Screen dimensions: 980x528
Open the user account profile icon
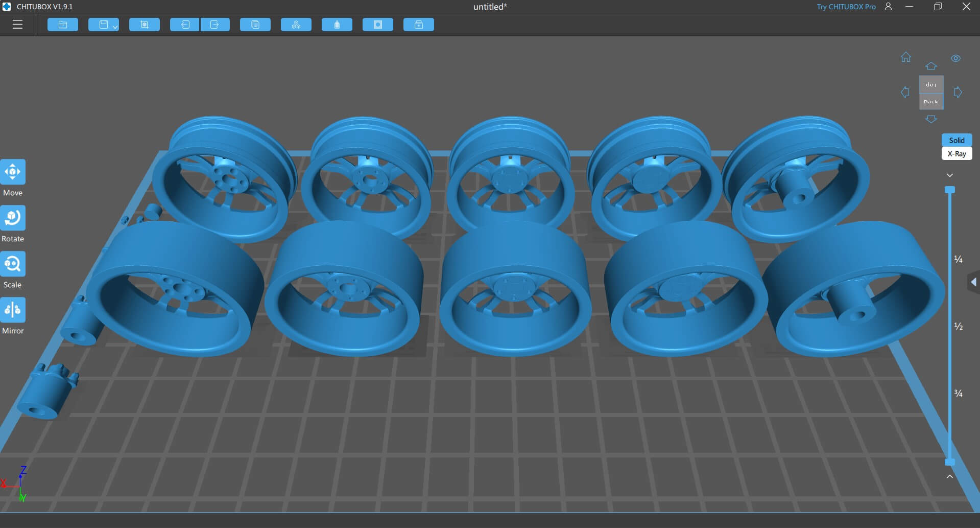[888, 7]
